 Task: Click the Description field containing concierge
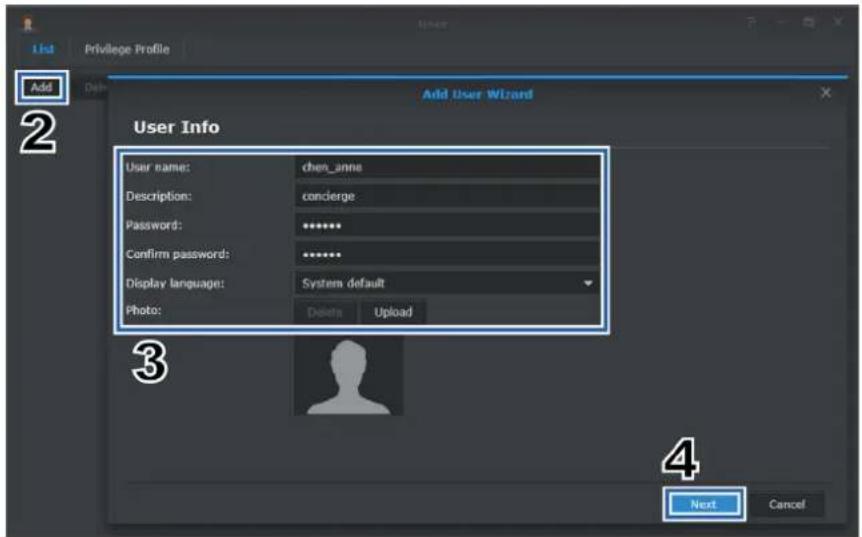click(447, 196)
